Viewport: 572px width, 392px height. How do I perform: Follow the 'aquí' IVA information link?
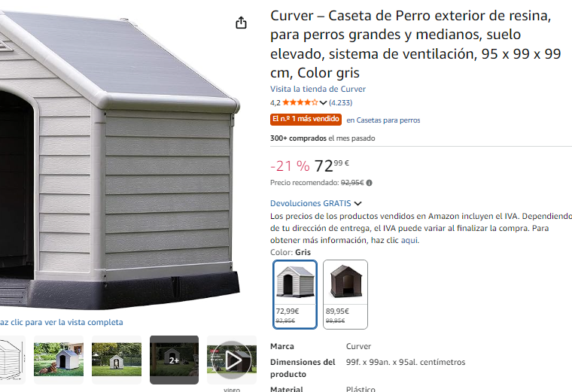(410, 240)
